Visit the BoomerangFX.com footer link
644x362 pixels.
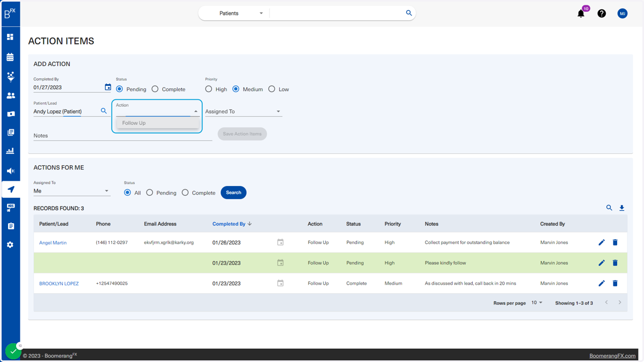612,356
